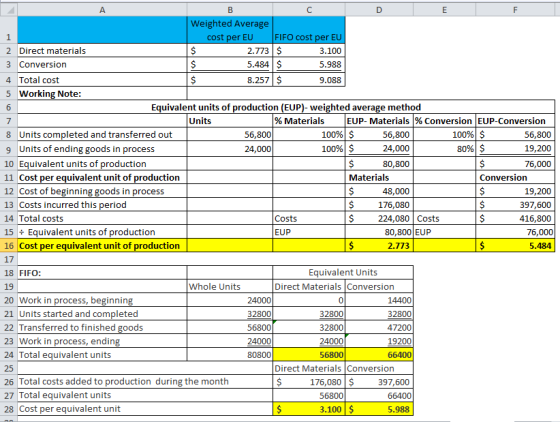The image size is (560, 422).
Task: Click the 'Units' header in row 7
Action: tap(230, 121)
